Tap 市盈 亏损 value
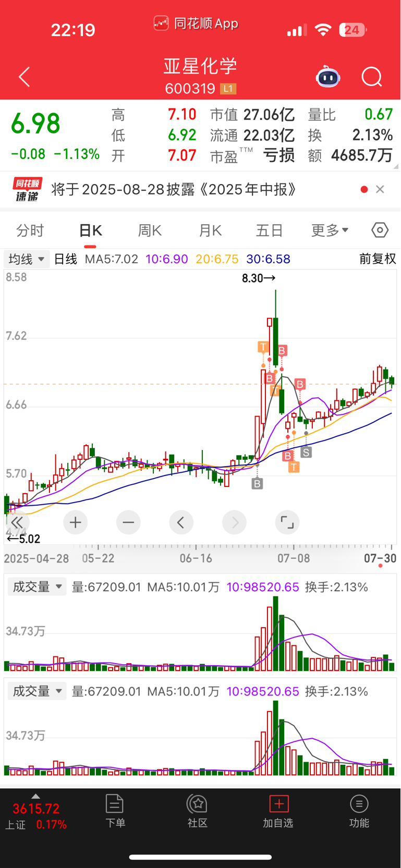This screenshot has height=868, width=401. click(252, 155)
